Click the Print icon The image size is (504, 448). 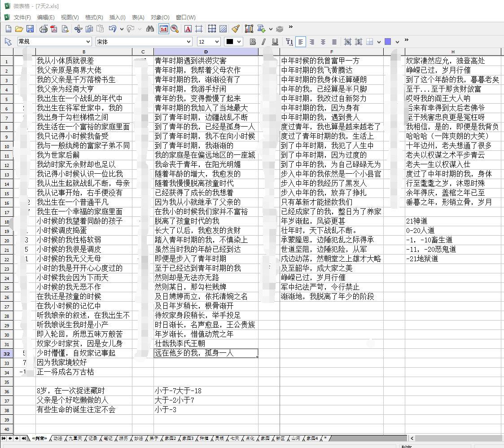(43, 29)
